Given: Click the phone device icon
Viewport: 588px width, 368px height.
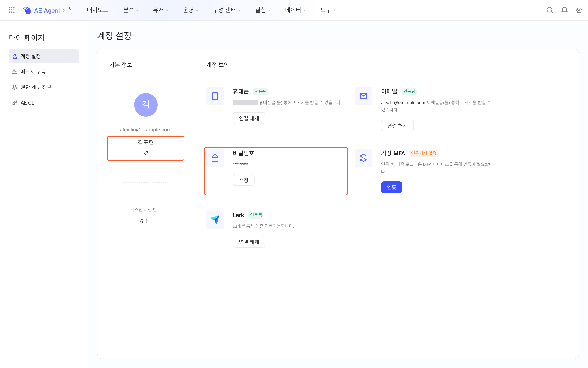Looking at the screenshot, I should [215, 96].
